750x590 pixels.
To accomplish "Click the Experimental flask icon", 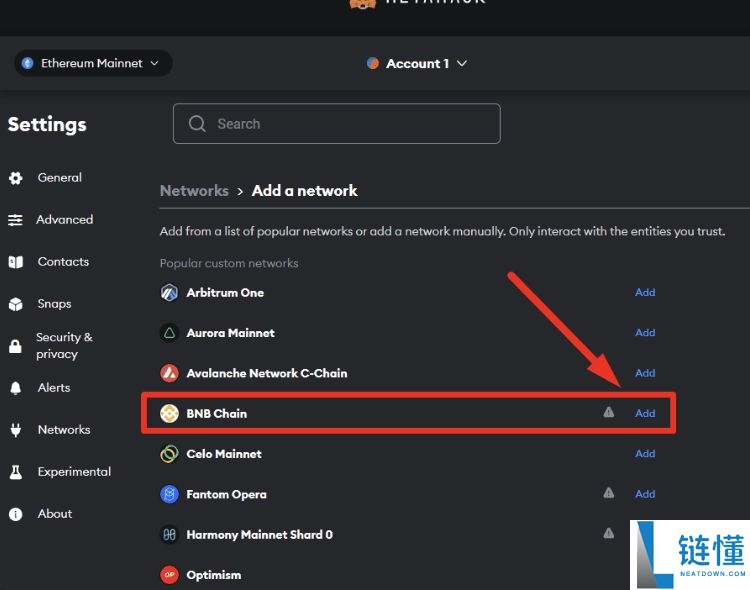I will pyautogui.click(x=16, y=472).
